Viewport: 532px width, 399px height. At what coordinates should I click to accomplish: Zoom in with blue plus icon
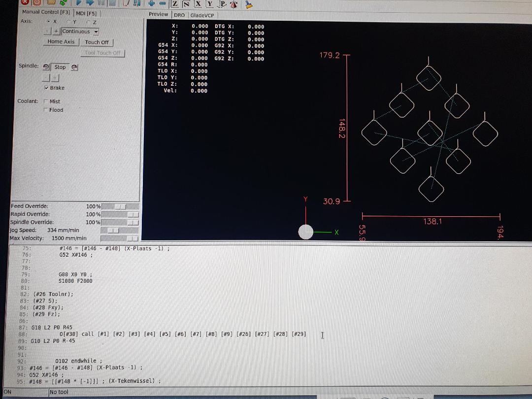(x=151, y=3)
